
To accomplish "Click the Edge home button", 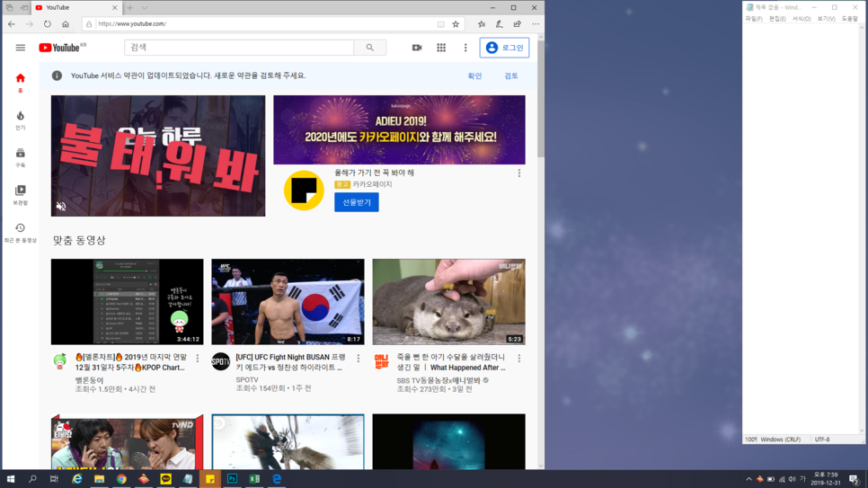I will [66, 24].
